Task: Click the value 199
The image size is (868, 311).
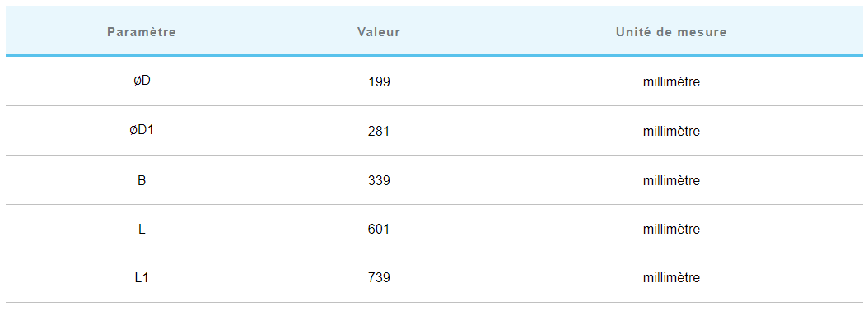Action: (x=379, y=82)
